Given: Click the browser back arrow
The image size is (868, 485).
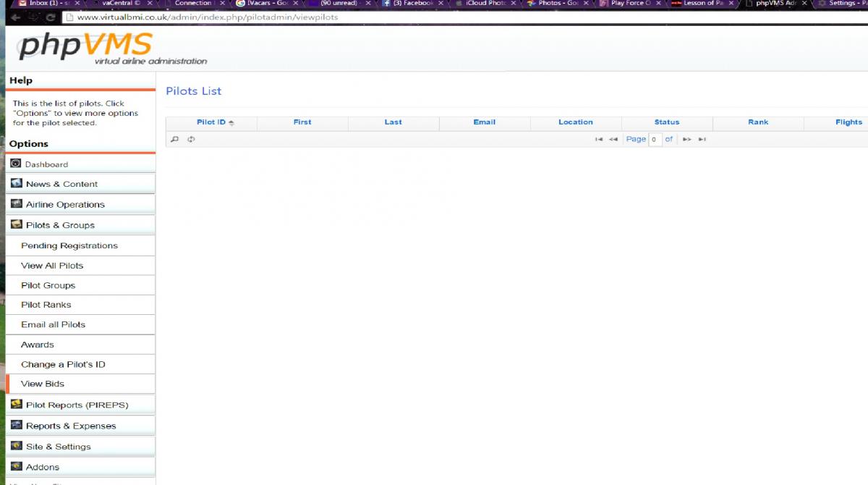Looking at the screenshot, I should pyautogui.click(x=16, y=17).
